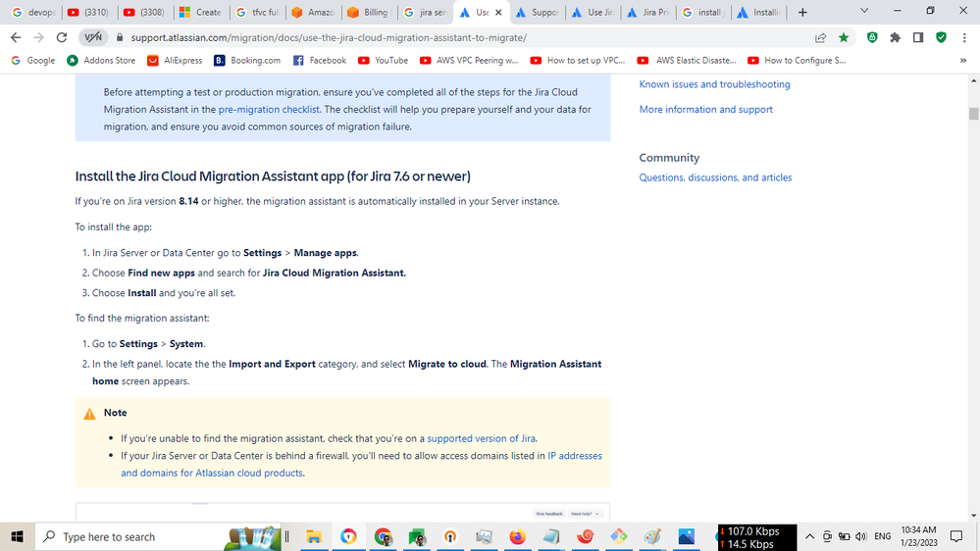The height and width of the screenshot is (551, 980).
Task: Open Facebook bookmark
Action: coord(320,61)
